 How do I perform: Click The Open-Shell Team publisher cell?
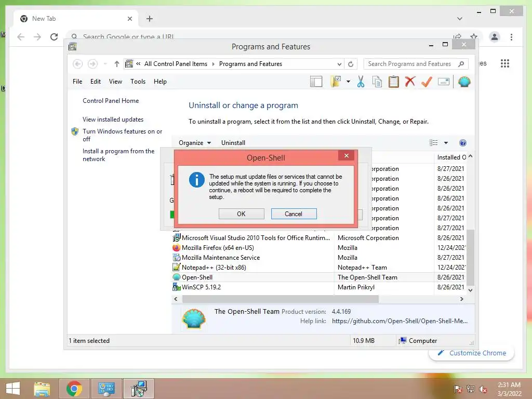point(367,277)
